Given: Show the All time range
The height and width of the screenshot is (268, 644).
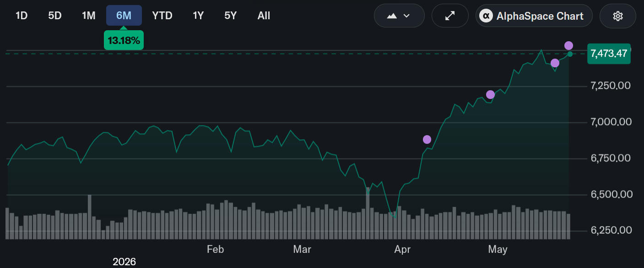Looking at the screenshot, I should (x=264, y=16).
